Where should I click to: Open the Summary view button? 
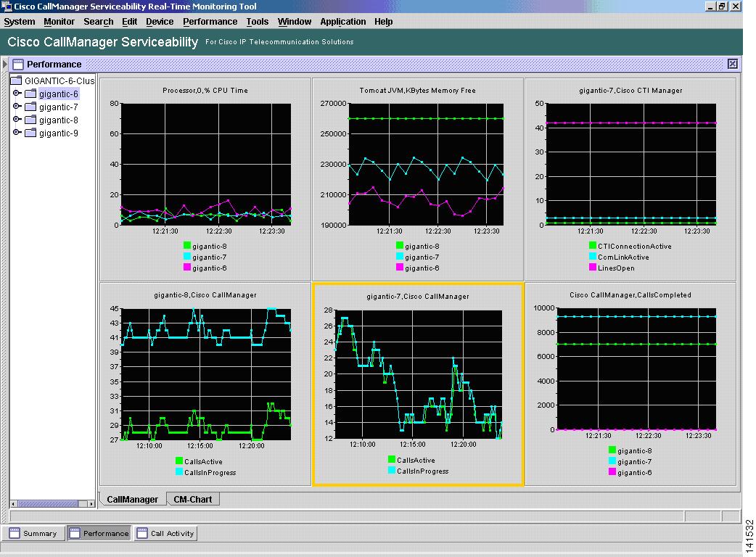tap(34, 533)
